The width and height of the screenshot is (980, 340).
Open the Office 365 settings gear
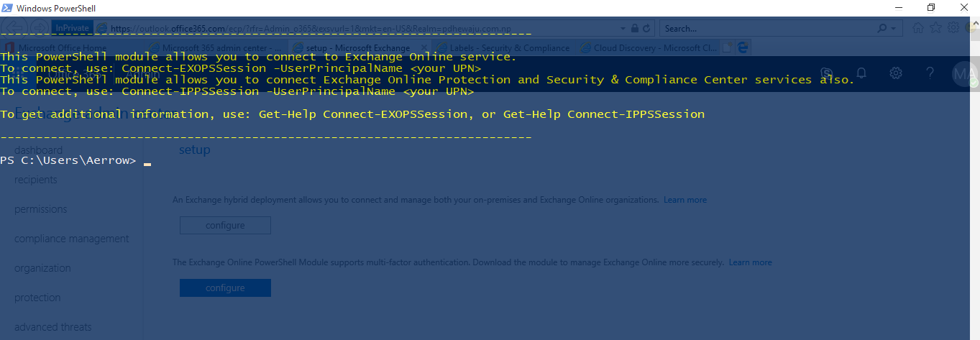[x=896, y=73]
